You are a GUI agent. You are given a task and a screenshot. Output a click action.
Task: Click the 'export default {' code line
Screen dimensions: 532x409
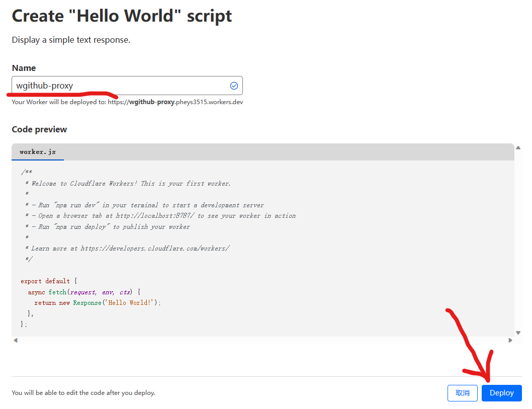tap(49, 281)
